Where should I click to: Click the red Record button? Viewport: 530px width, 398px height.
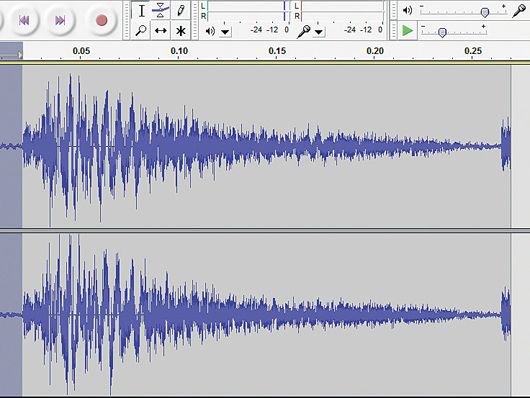tap(101, 20)
